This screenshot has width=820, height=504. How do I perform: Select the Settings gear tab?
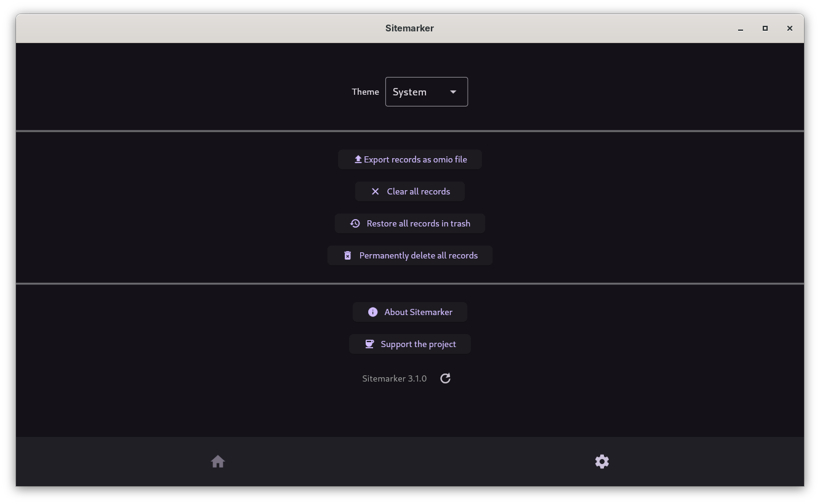click(x=602, y=462)
